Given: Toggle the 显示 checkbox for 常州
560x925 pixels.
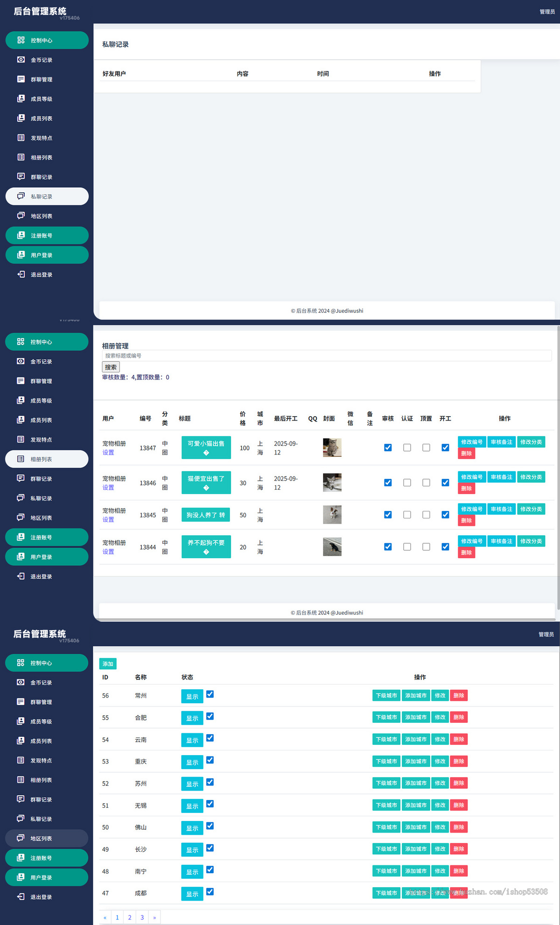Looking at the screenshot, I should click(x=210, y=694).
